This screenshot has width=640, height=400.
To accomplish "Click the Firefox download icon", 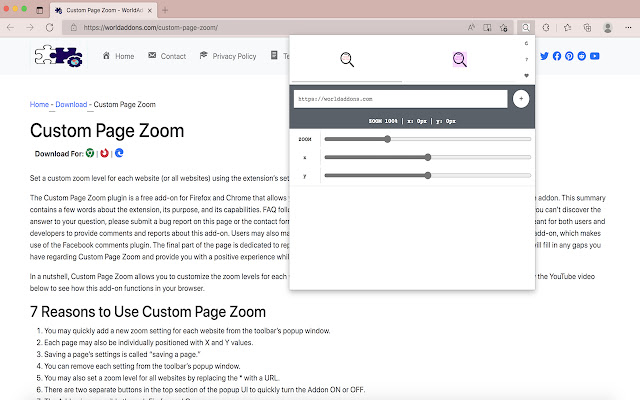I will tap(104, 153).
